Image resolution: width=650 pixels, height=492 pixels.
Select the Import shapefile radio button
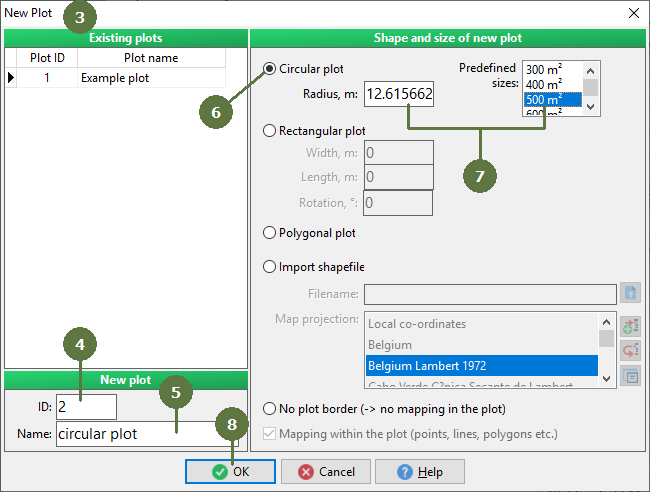[x=269, y=267]
